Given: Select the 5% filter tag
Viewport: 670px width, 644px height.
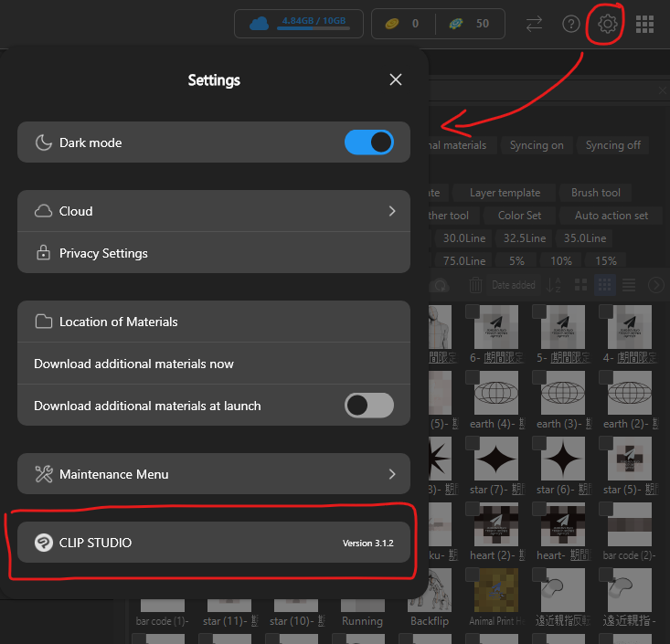Looking at the screenshot, I should (x=516, y=260).
